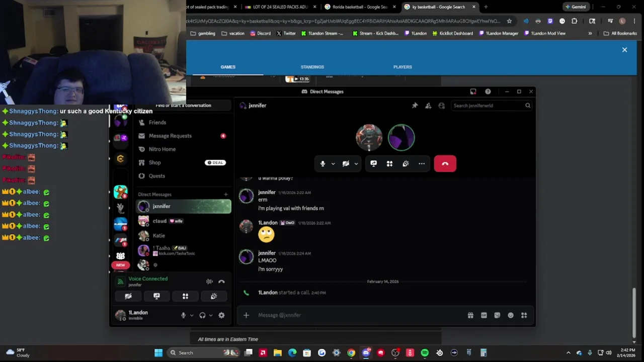The image size is (644, 362).
Task: Switch to the PLAYERS tab in the browser
Action: point(403,67)
